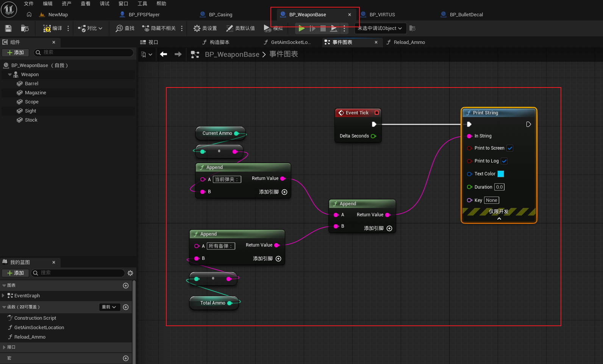Image resolution: width=603 pixels, height=364 pixels.
Task: Click 添加 button in 我的蓝图 panel
Action: click(16, 273)
